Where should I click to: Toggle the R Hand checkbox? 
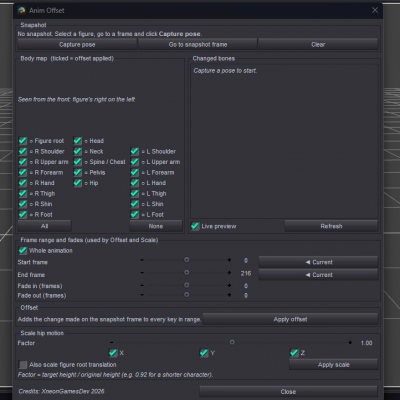coord(23,183)
